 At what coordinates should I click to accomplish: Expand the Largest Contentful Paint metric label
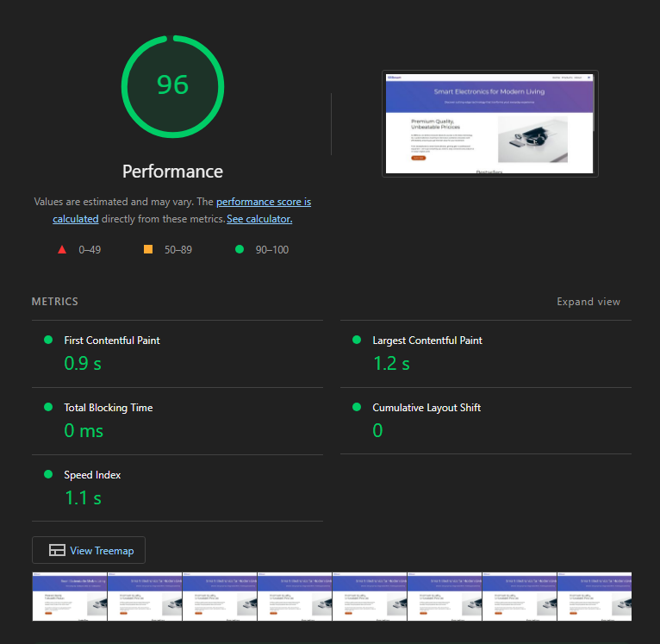pyautogui.click(x=427, y=341)
